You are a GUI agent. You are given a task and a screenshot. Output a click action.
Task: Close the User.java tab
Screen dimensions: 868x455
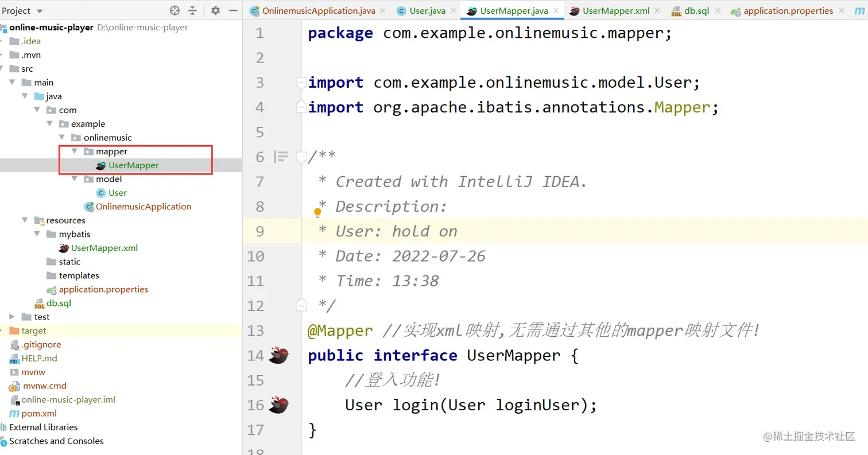[x=454, y=11]
